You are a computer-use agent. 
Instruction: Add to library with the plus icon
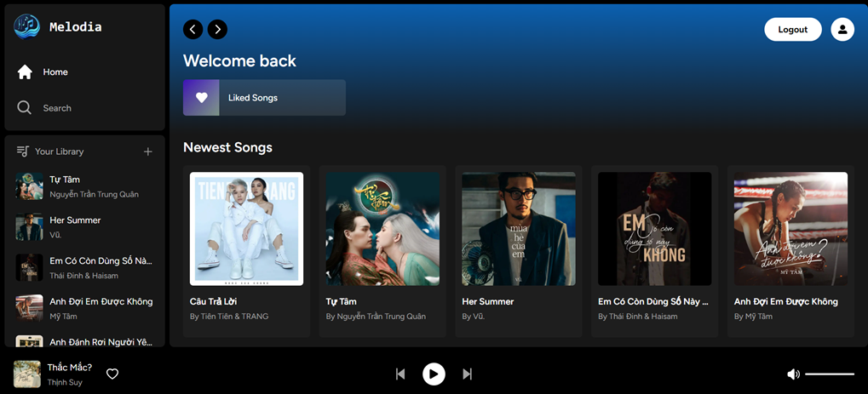148,151
